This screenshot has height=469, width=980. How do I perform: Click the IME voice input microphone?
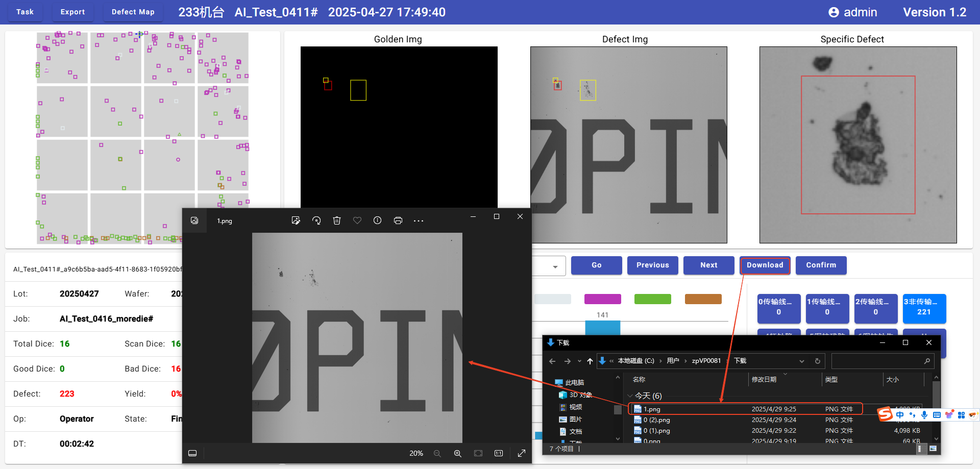[924, 415]
